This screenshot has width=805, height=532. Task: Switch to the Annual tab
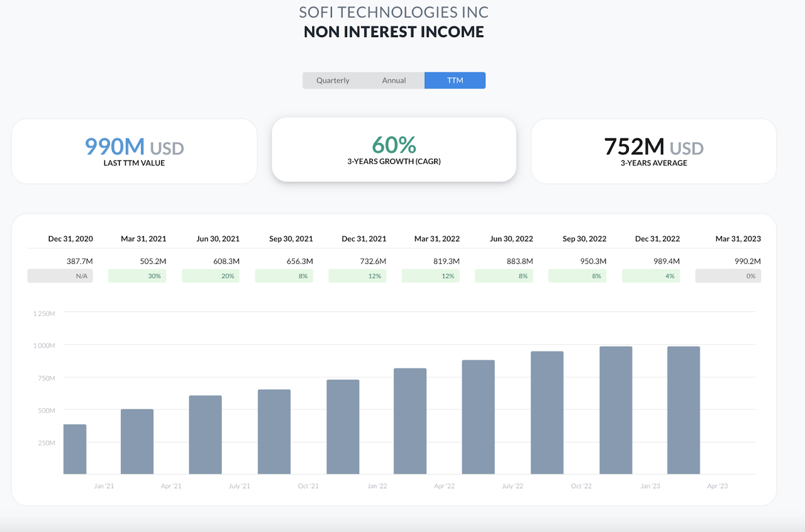(394, 80)
